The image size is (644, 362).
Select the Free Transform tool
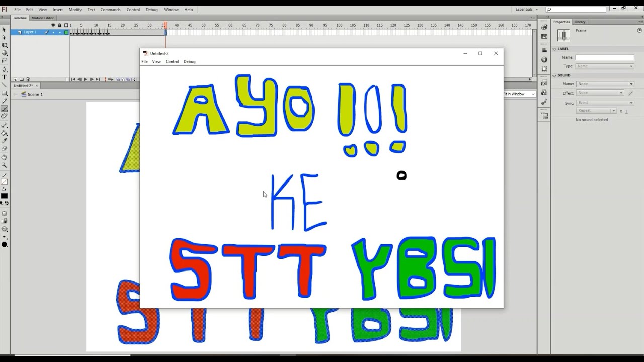pyautogui.click(x=4, y=45)
